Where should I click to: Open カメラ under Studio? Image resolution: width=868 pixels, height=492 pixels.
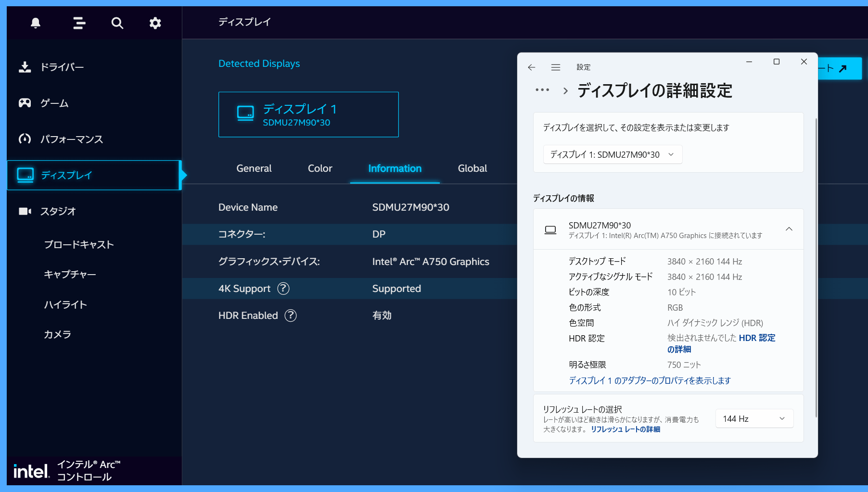click(58, 334)
